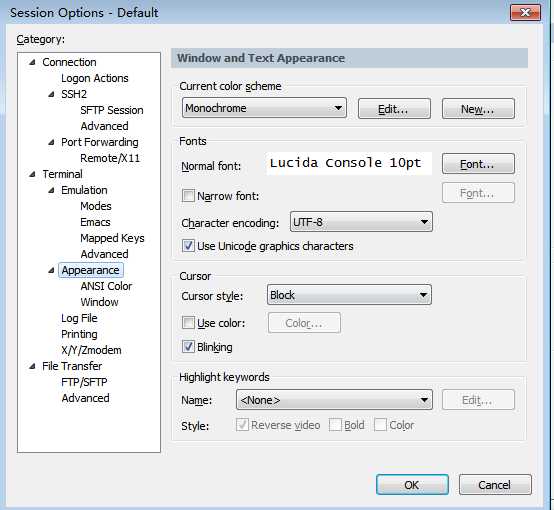Viewport: 554px width, 510px height.
Task: Select the Emulation category label
Action: 84,190
